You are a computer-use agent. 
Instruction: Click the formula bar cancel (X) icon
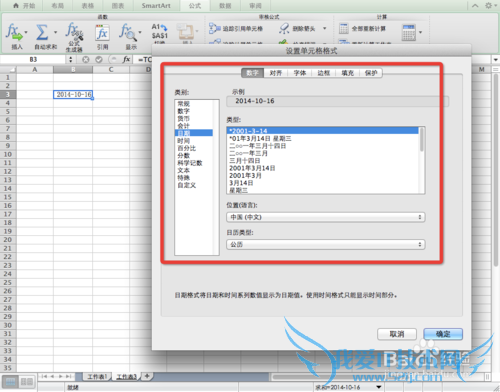click(x=86, y=59)
